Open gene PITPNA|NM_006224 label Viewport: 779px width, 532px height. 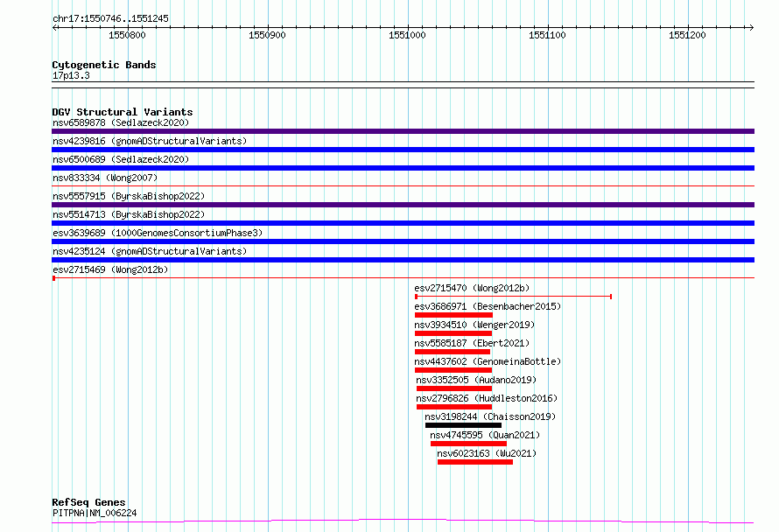tap(95, 513)
